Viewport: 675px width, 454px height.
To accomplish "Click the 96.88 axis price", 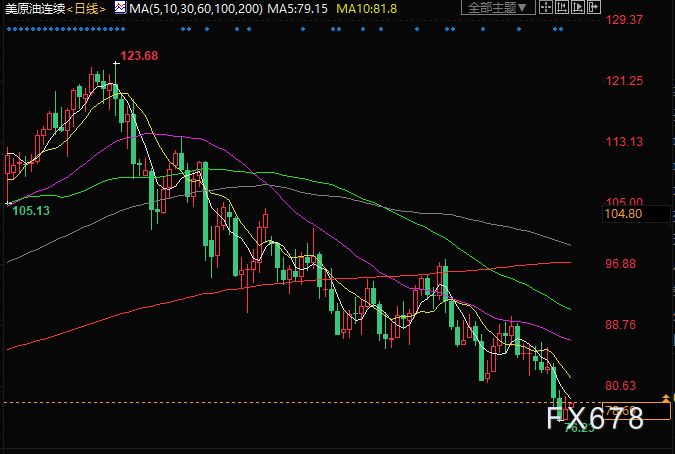I will [x=620, y=264].
